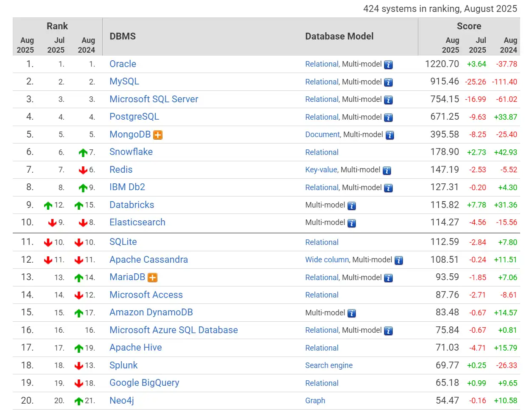Click the info icon in IBM Db2 row
Screen dimensions: 532x410
[x=388, y=188]
